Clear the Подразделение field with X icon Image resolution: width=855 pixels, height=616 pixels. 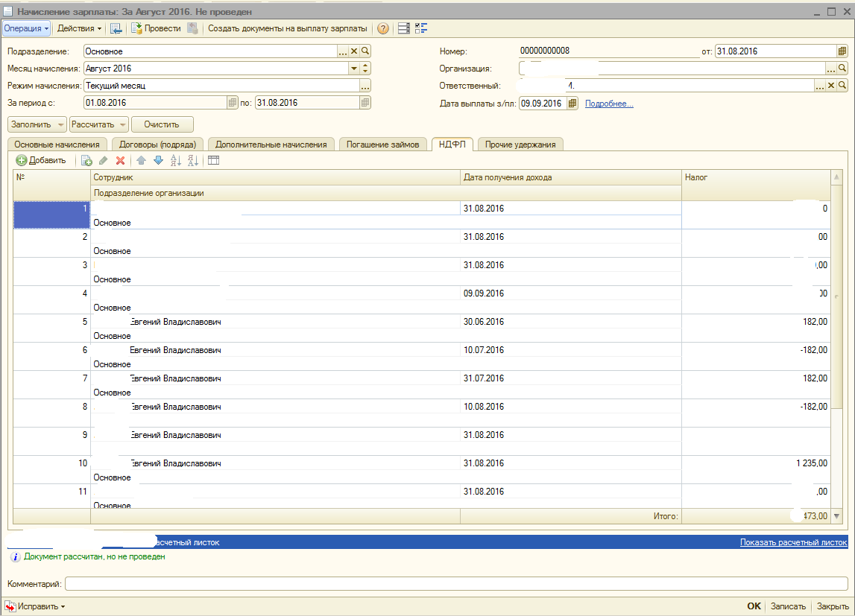click(354, 51)
